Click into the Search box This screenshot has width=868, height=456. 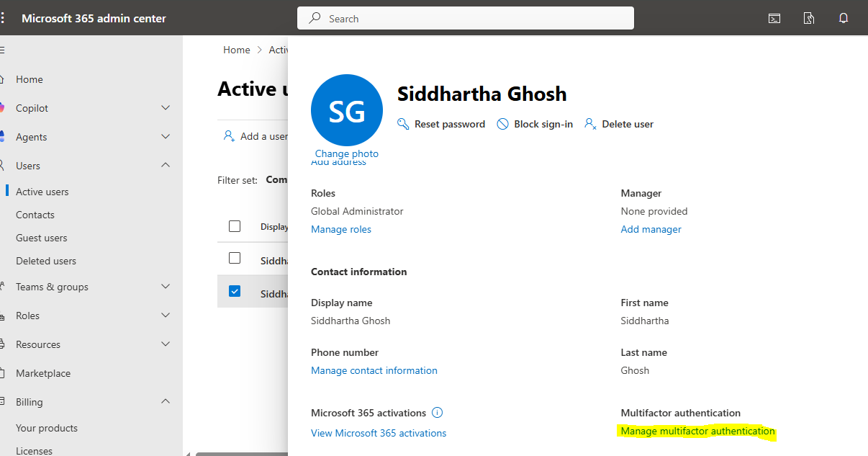click(x=465, y=19)
